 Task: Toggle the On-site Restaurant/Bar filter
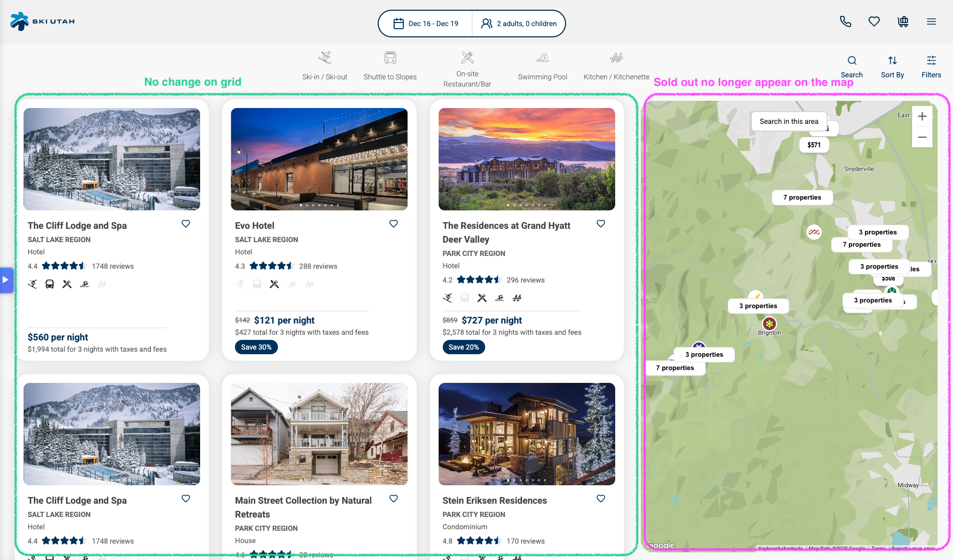click(x=467, y=69)
